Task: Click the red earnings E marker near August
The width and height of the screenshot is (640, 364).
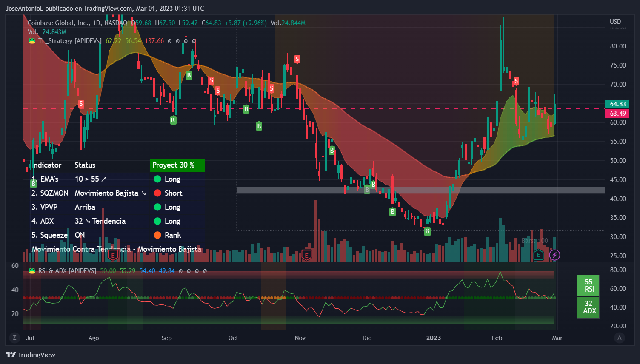Action: coord(113,255)
